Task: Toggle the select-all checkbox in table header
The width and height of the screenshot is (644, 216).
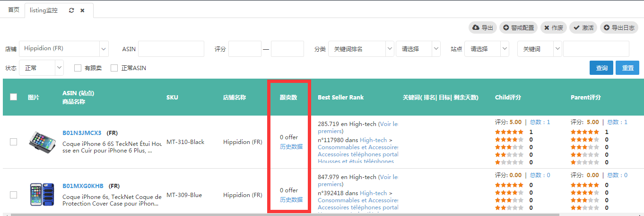Action: (x=13, y=97)
